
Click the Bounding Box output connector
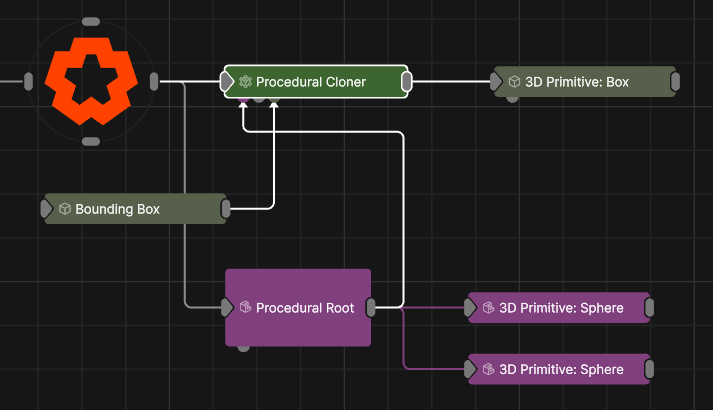tap(226, 209)
